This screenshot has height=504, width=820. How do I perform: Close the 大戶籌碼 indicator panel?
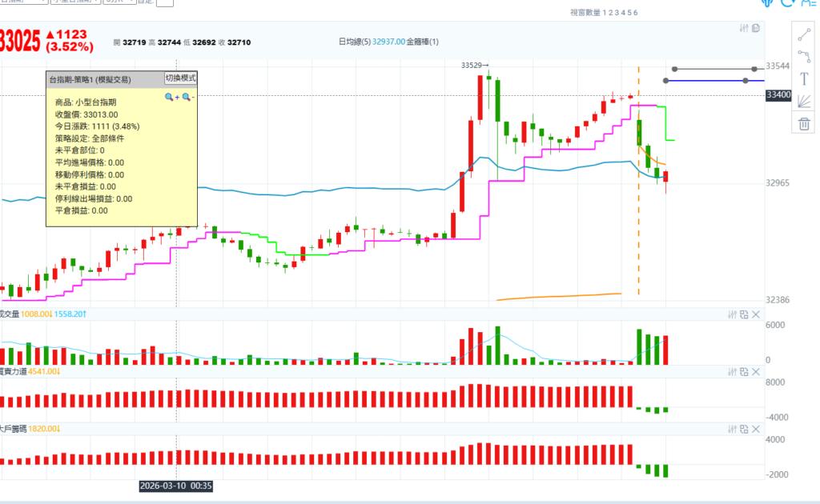click(756, 430)
